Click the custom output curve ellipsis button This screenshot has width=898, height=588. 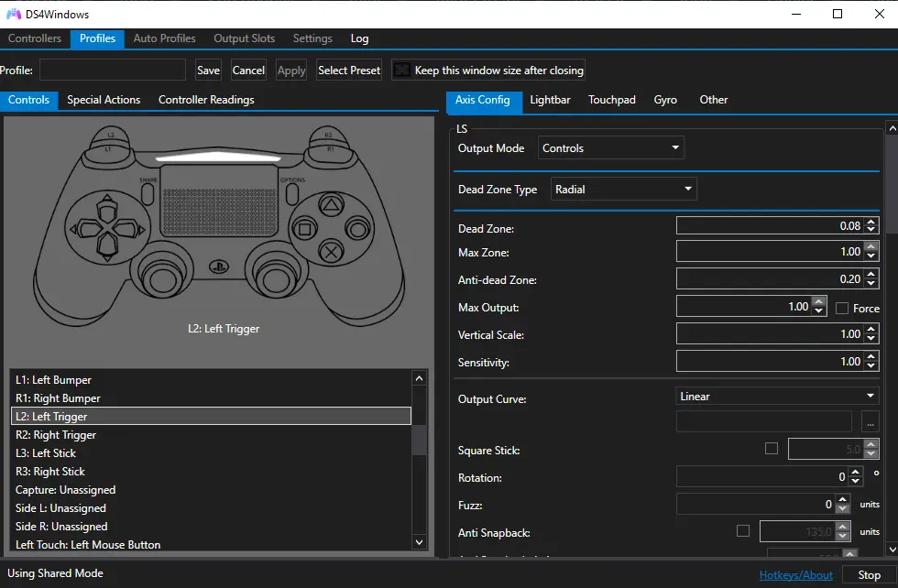pyautogui.click(x=870, y=422)
